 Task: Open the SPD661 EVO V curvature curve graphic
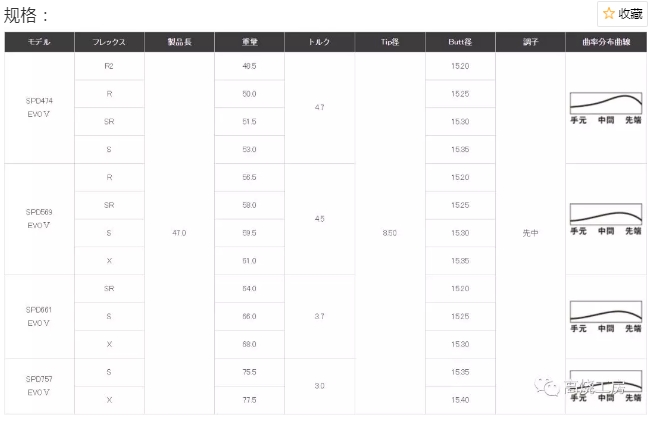[605, 316]
